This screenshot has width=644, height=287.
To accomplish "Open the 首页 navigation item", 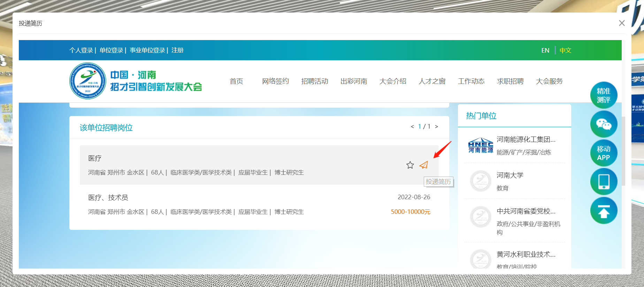I will 236,81.
